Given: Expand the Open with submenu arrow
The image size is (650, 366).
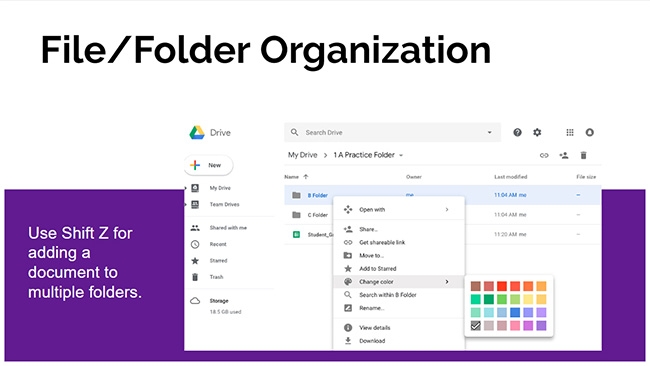Looking at the screenshot, I should 447,209.
